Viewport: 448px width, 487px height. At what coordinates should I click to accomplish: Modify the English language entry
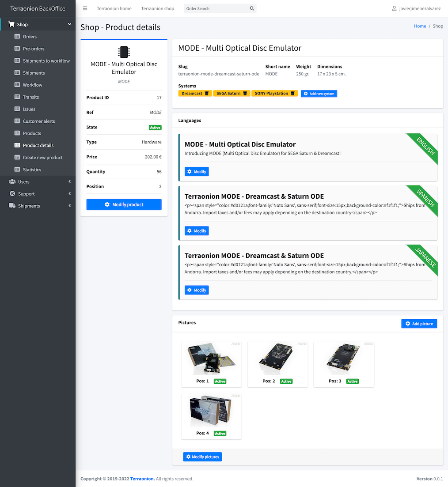[x=197, y=171]
